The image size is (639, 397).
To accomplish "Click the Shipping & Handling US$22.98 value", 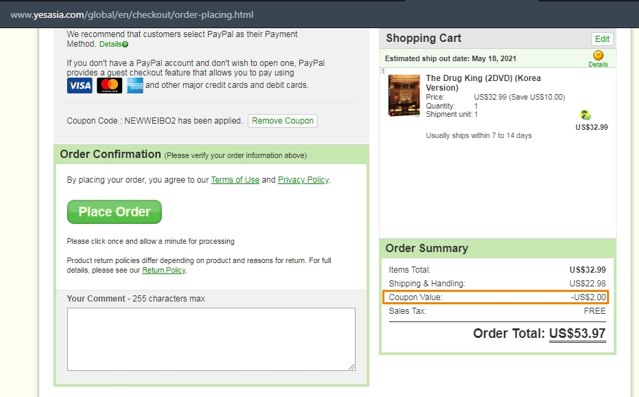I will point(587,283).
